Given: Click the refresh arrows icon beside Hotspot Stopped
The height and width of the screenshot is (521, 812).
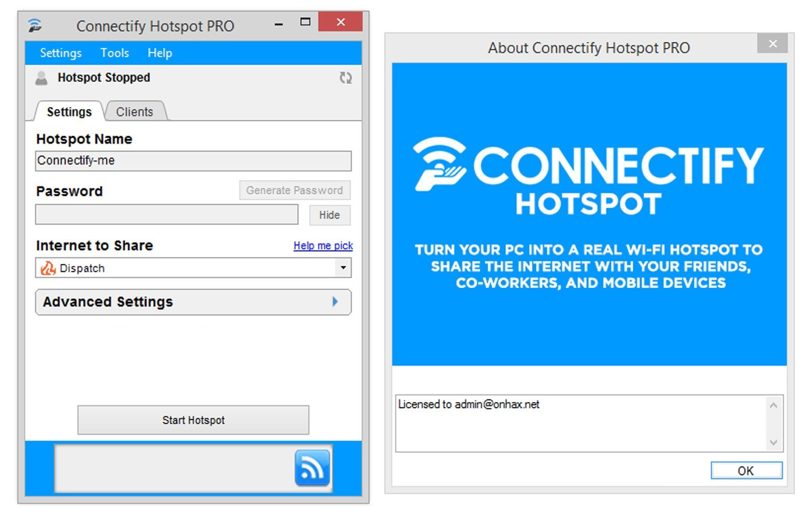Looking at the screenshot, I should [x=346, y=78].
